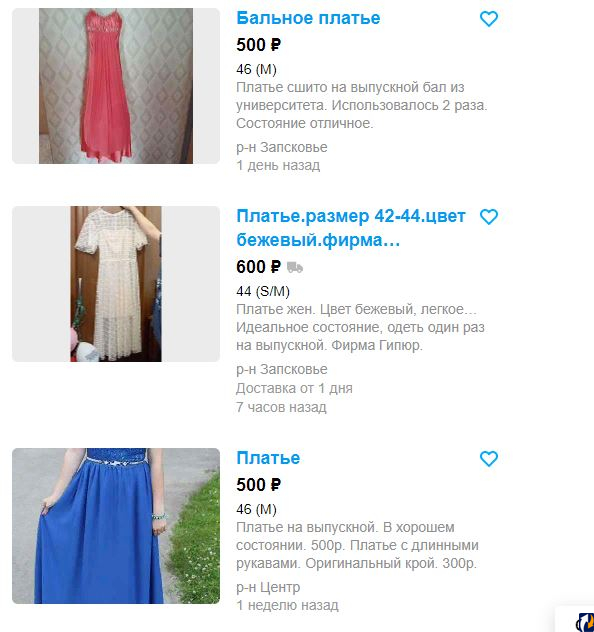The width and height of the screenshot is (594, 632).
Task: Toggle heart on blue Платье listing
Action: coord(489,459)
